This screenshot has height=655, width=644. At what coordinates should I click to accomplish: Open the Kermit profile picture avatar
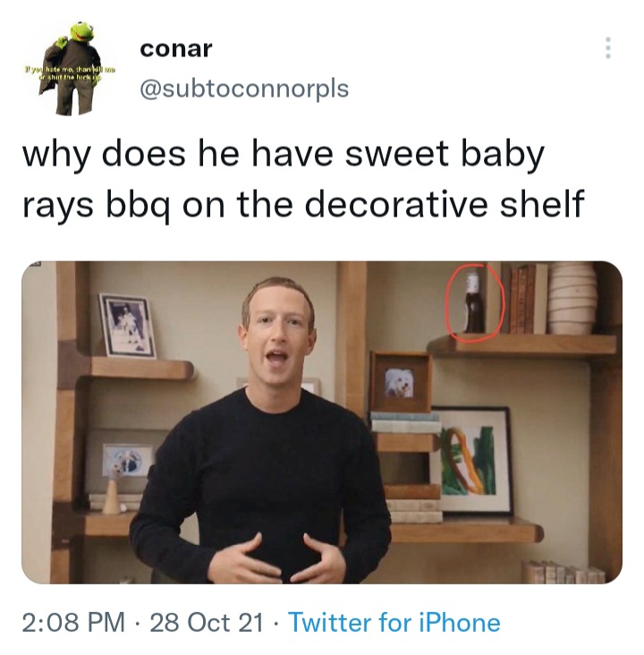[70, 68]
